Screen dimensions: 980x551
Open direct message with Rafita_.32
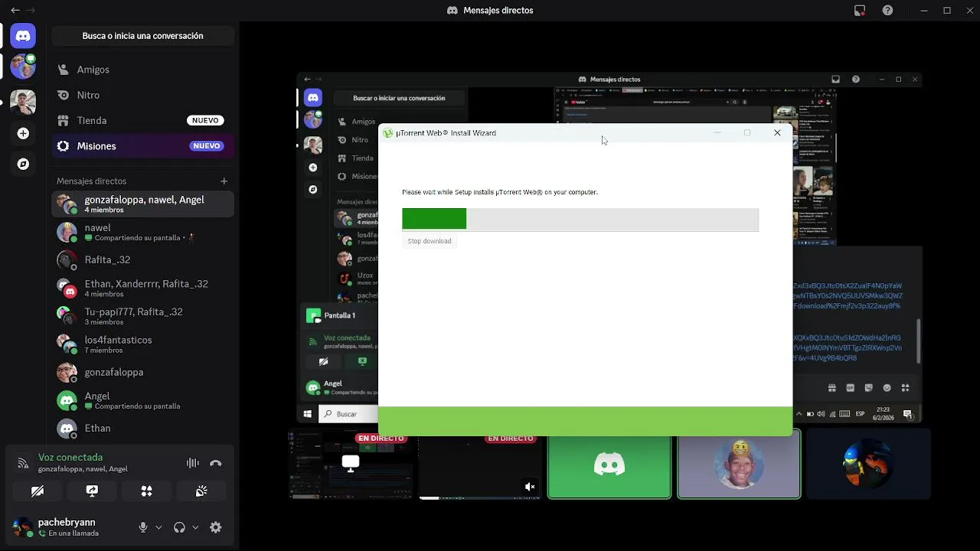pos(142,260)
